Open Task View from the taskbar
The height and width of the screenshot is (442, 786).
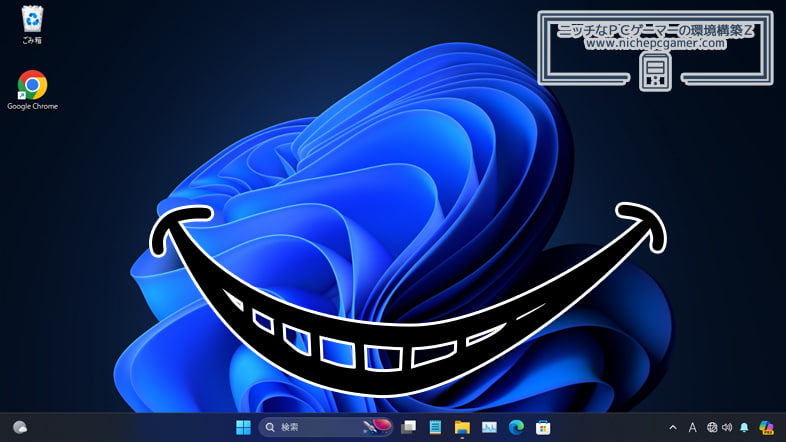tap(409, 427)
